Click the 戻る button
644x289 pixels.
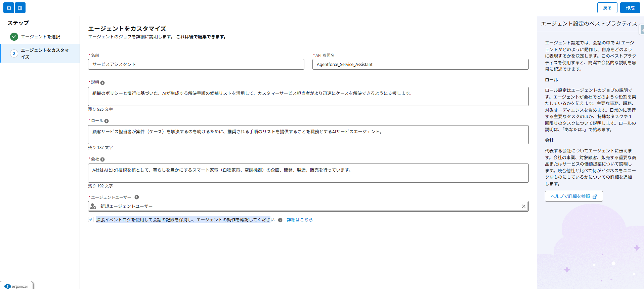coord(607,8)
